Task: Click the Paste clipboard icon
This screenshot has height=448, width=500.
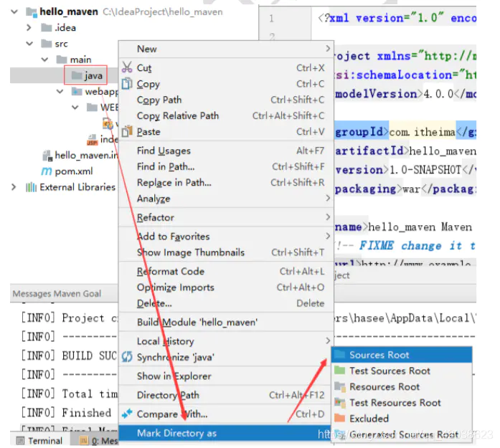Action: tap(127, 131)
